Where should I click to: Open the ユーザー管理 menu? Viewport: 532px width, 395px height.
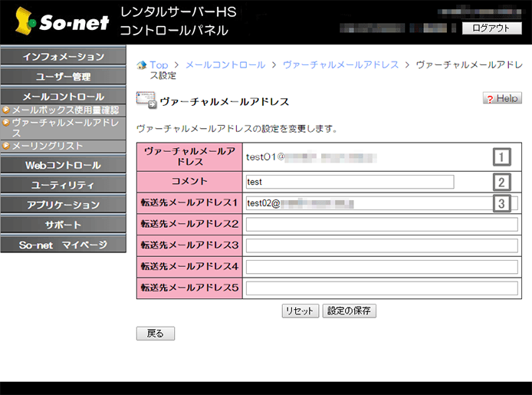click(x=63, y=77)
